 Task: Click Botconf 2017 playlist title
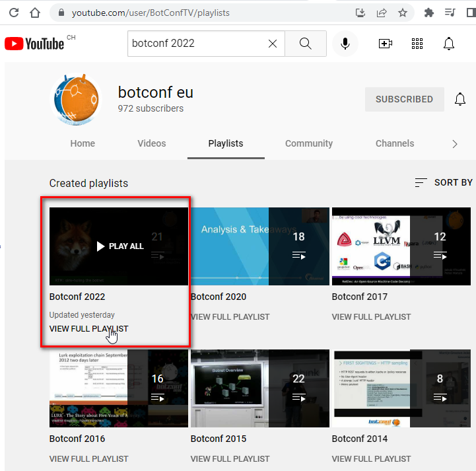(x=359, y=297)
